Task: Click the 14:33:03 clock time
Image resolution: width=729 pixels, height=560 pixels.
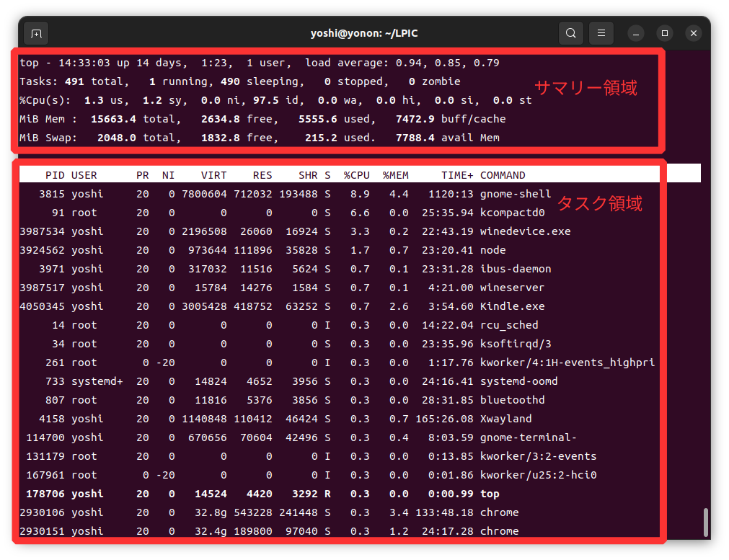Action: 84,63
